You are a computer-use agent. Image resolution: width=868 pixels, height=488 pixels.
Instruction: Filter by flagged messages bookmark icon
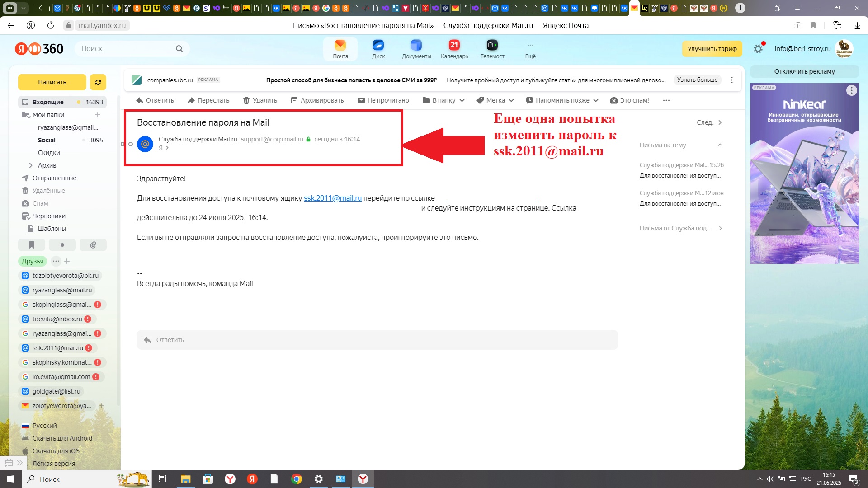pos(32,245)
